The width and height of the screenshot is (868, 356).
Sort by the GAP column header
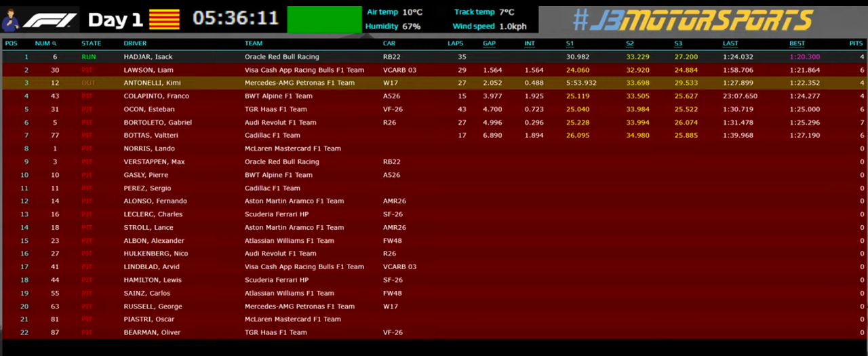click(489, 43)
